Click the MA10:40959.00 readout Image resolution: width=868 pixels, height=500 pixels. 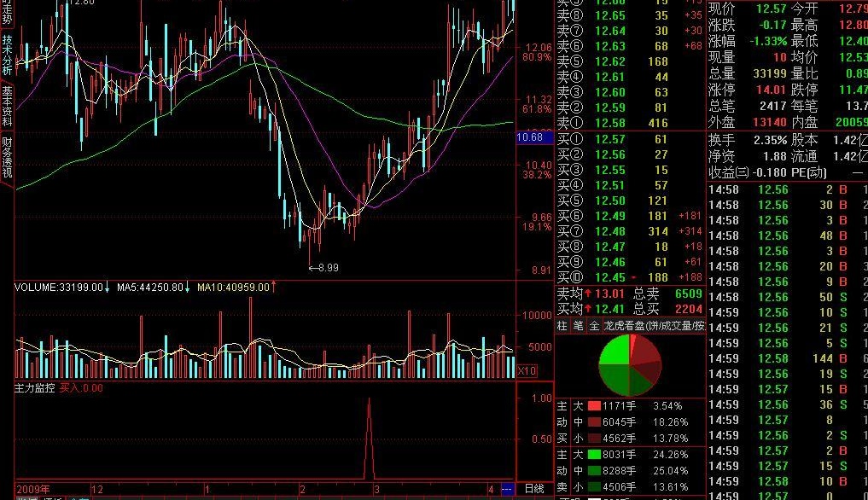(236, 288)
